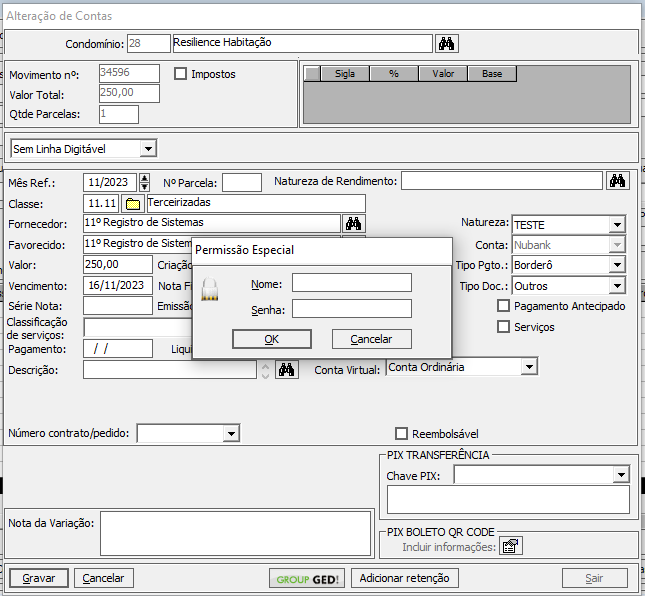Click Base column header
The width and height of the screenshot is (645, 596).
click(x=492, y=74)
